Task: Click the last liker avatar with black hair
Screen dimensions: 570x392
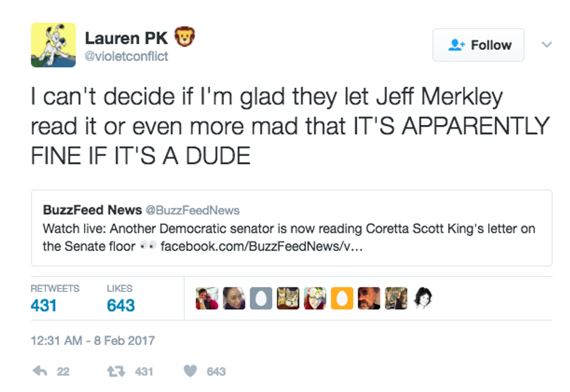Action: (423, 298)
